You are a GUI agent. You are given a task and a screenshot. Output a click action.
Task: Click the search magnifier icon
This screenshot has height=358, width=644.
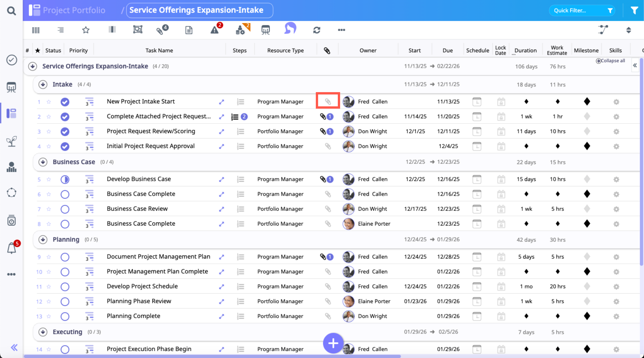(11, 11)
